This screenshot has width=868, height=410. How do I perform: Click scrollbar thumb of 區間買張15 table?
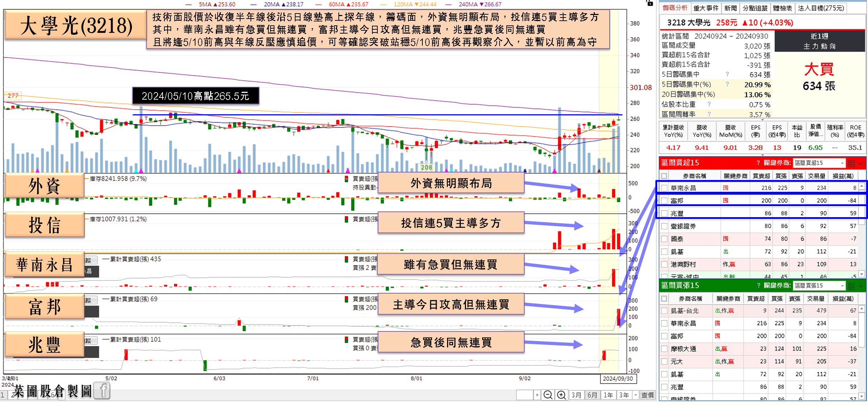point(862,330)
